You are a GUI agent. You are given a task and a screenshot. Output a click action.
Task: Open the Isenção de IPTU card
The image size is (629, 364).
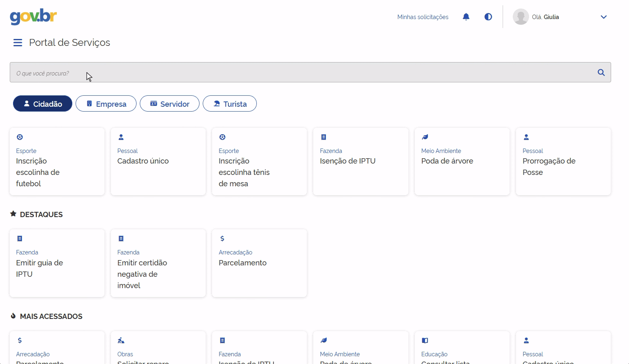coord(360,162)
